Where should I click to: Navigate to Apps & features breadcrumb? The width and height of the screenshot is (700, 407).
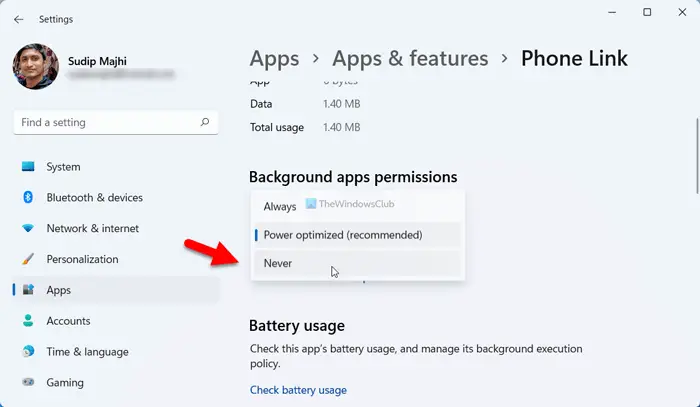(410, 58)
